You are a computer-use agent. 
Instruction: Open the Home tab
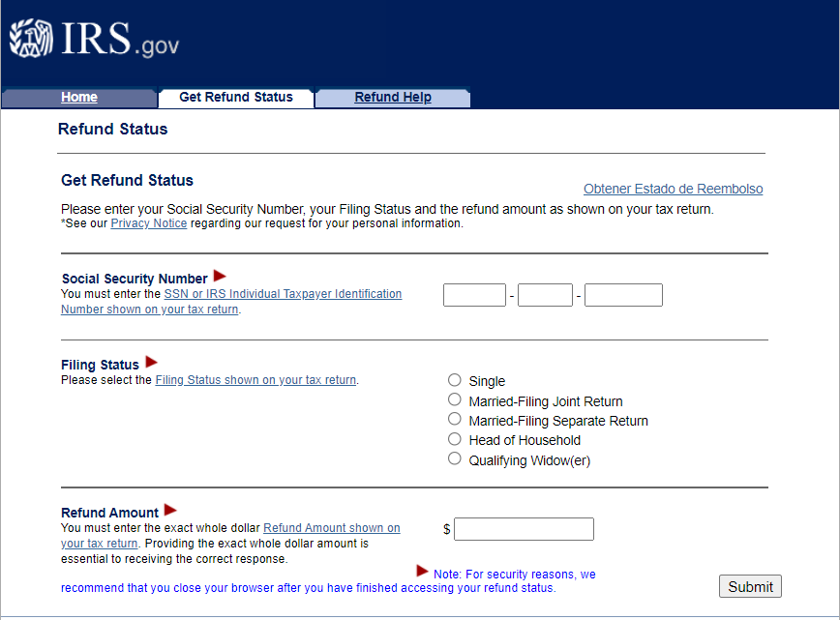pyautogui.click(x=79, y=98)
